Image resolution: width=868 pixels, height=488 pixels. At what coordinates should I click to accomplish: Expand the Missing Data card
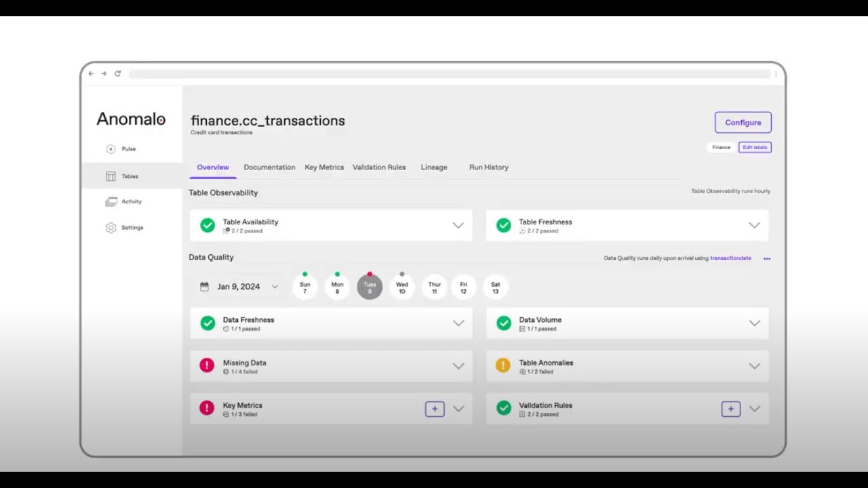(x=458, y=366)
